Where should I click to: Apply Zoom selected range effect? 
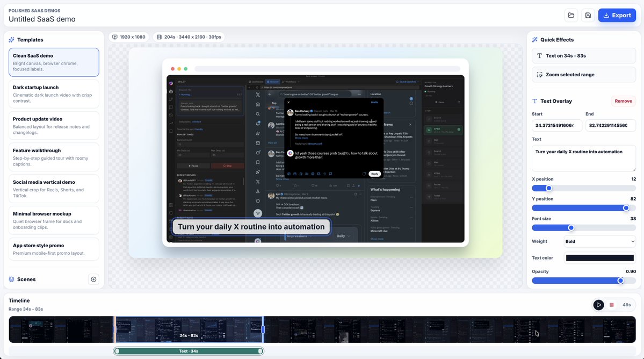coord(584,75)
